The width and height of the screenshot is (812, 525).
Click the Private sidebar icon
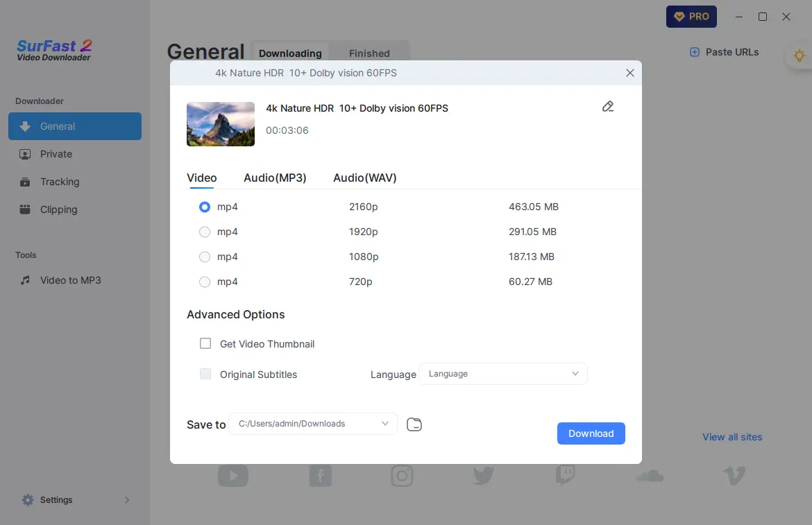[25, 154]
